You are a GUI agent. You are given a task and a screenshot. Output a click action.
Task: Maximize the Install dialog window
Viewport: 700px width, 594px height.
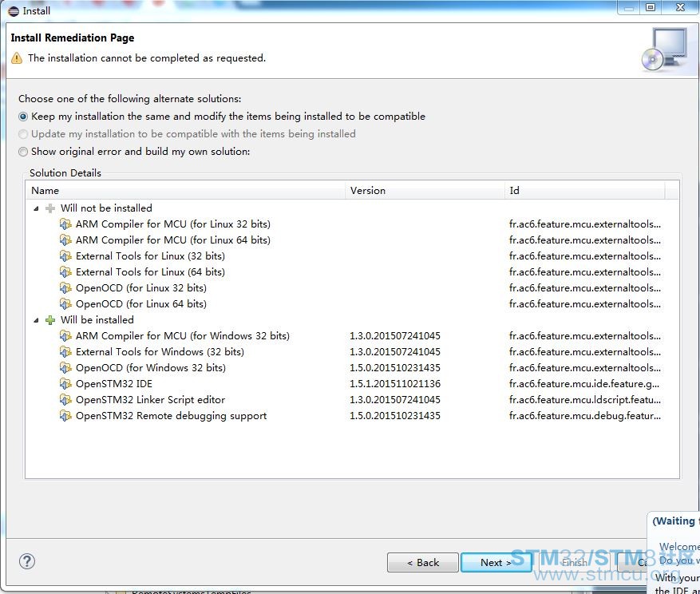coord(651,7)
